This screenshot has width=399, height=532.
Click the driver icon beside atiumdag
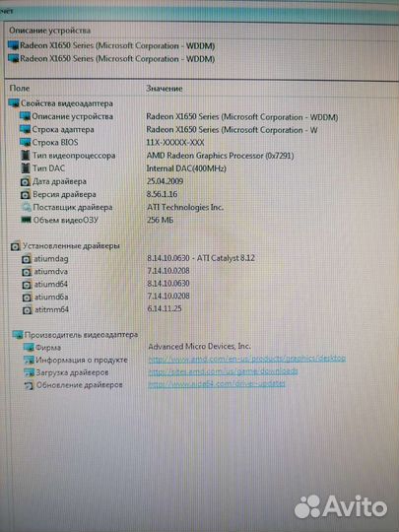pos(27,259)
